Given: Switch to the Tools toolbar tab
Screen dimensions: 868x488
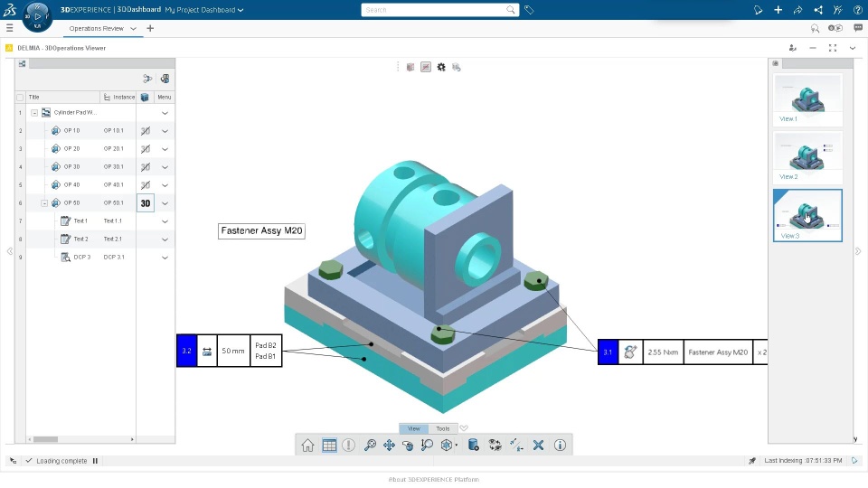Looking at the screenshot, I should coord(443,428).
